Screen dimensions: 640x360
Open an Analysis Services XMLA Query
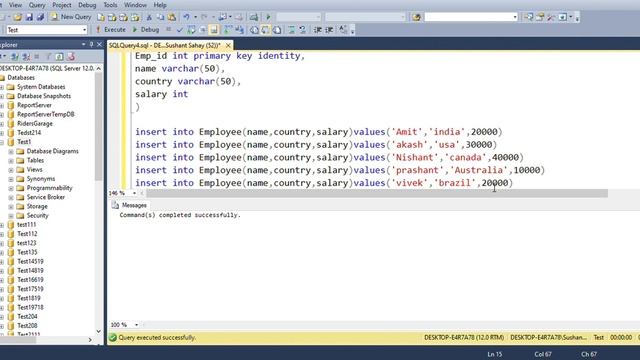click(135, 17)
